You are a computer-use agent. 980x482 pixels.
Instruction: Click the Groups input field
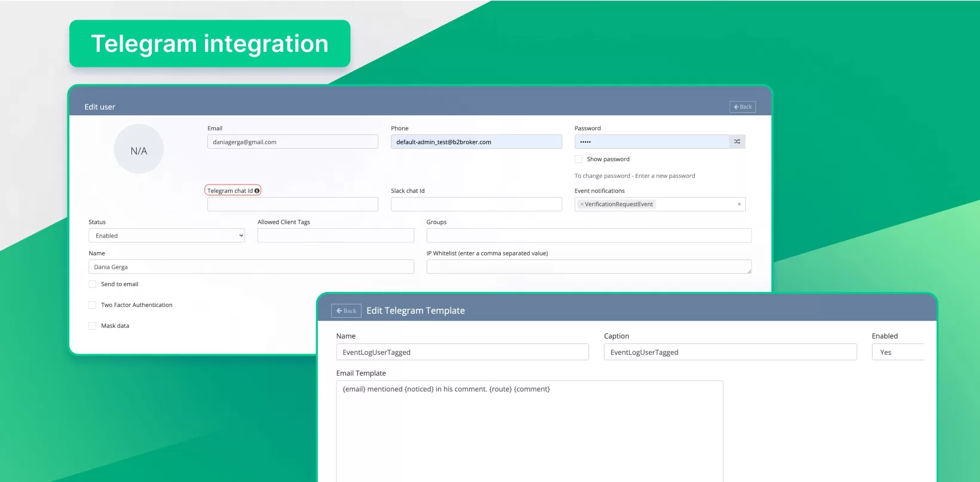click(x=589, y=235)
